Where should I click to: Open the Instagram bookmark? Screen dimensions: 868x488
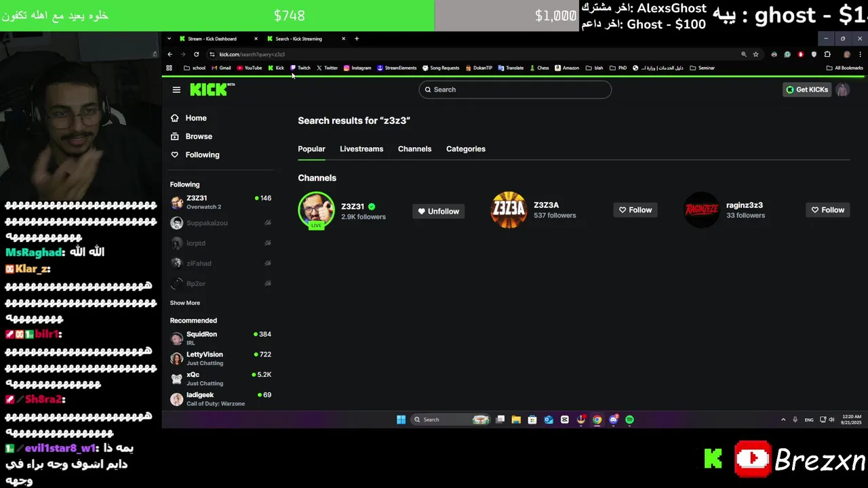point(357,68)
